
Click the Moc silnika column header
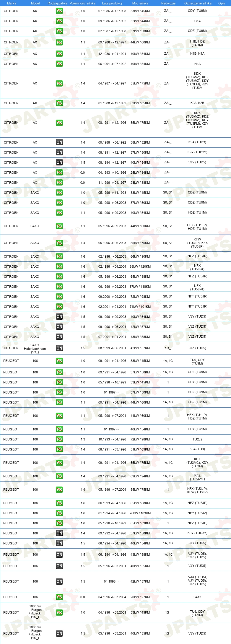click(x=140, y=3)
